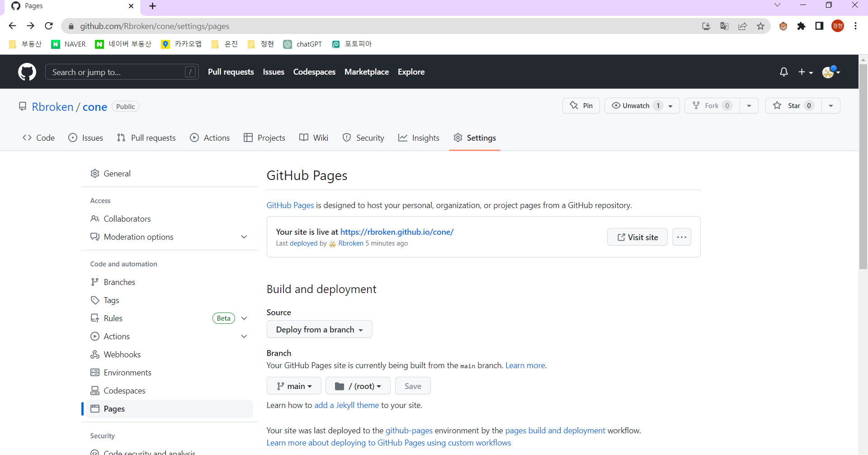Viewport: 868px width, 455px height.
Task: Open the main branch selector
Action: (294, 386)
